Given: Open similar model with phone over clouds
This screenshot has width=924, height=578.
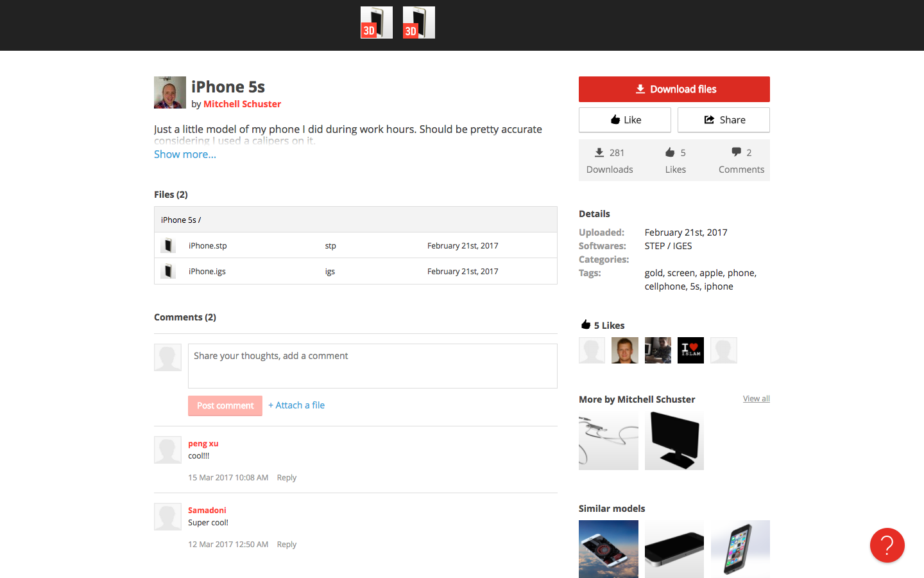Looking at the screenshot, I should pyautogui.click(x=608, y=549).
